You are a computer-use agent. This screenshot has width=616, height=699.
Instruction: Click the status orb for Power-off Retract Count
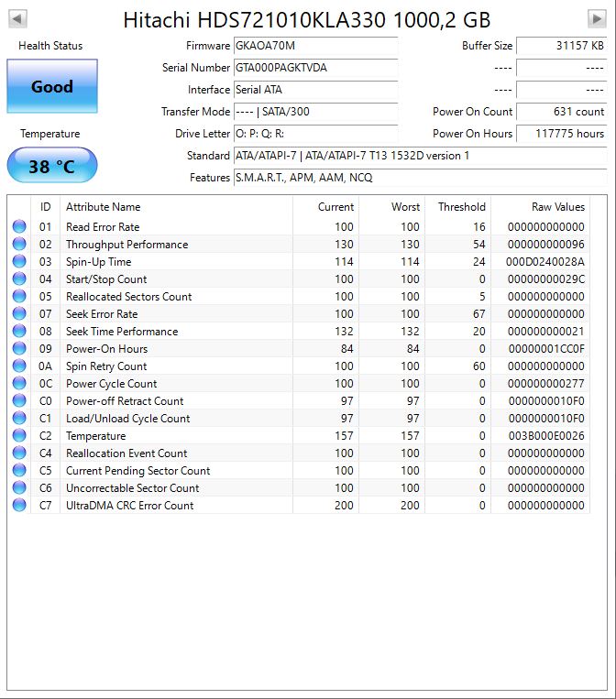coord(19,400)
